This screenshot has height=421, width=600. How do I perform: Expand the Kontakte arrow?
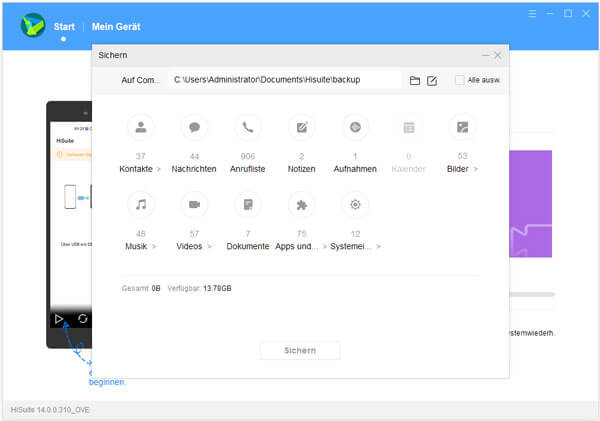(x=159, y=169)
